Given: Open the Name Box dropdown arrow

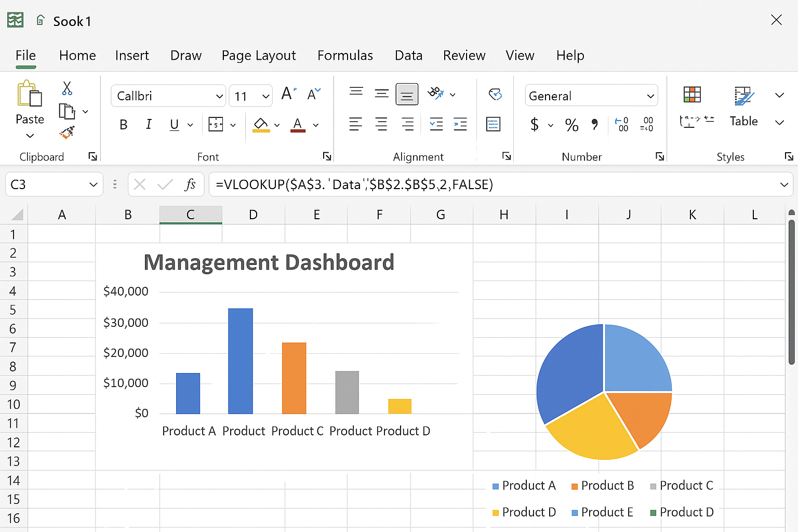Looking at the screenshot, I should [x=93, y=184].
